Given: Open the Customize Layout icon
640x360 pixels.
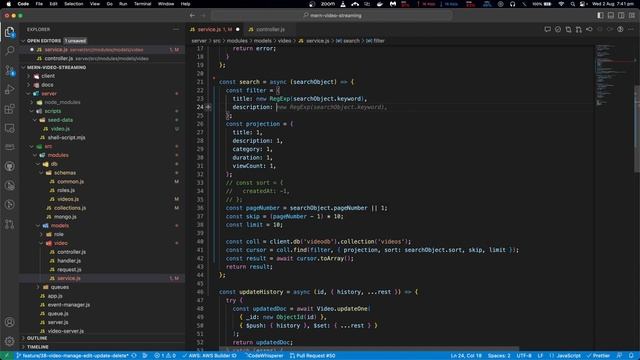Looking at the screenshot, I should pos(632,16).
